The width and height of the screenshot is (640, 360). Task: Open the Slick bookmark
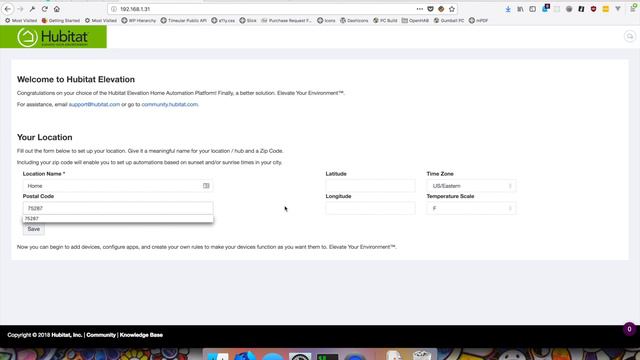[x=248, y=20]
